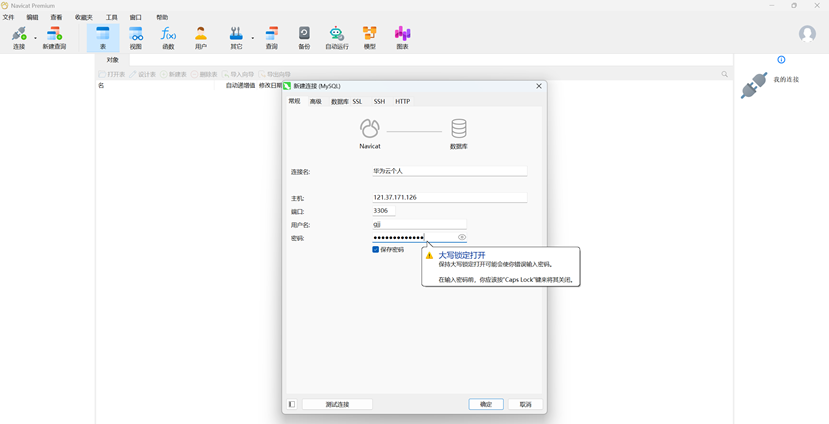Click the blue info icon in right panel
The height and width of the screenshot is (424, 829).
(781, 60)
